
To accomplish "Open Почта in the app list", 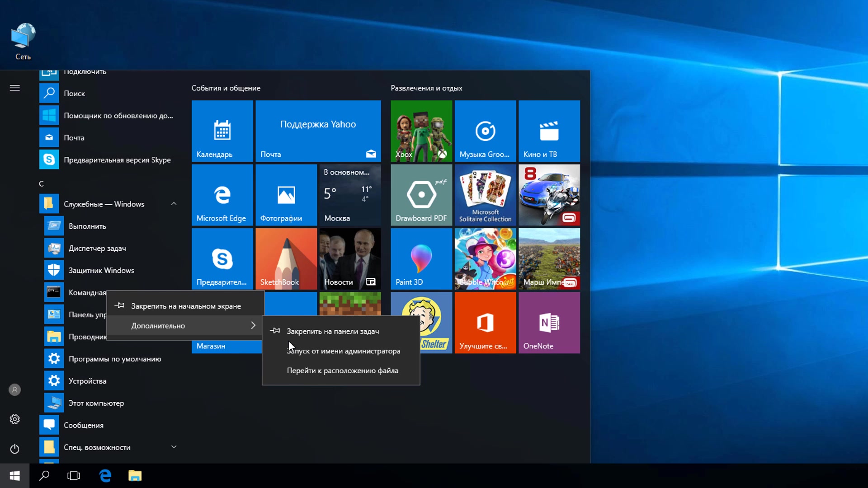I will pos(108,138).
